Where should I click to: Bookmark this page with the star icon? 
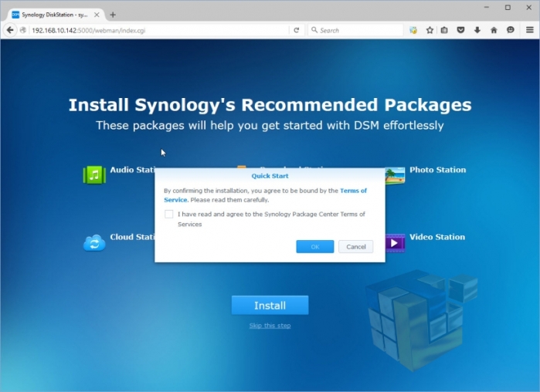(x=430, y=30)
